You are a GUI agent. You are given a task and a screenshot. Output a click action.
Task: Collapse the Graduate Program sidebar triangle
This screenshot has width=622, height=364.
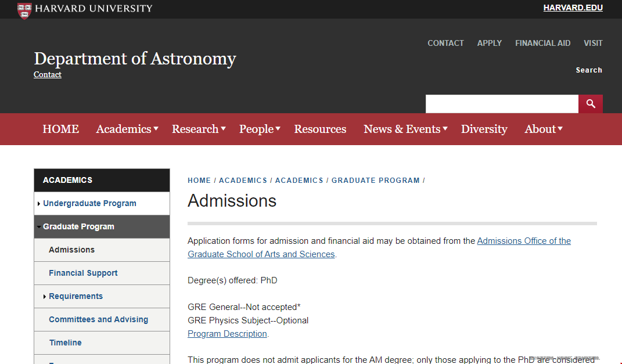[x=38, y=227]
